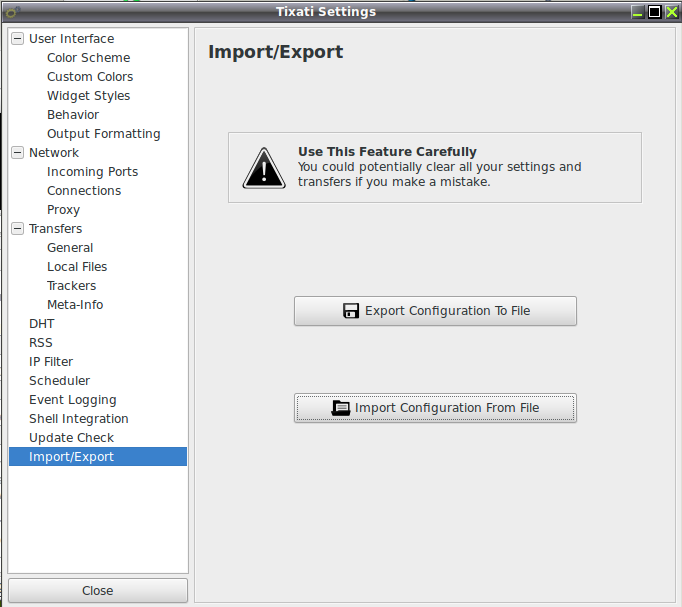Click Import Configuration From File button

pos(435,408)
